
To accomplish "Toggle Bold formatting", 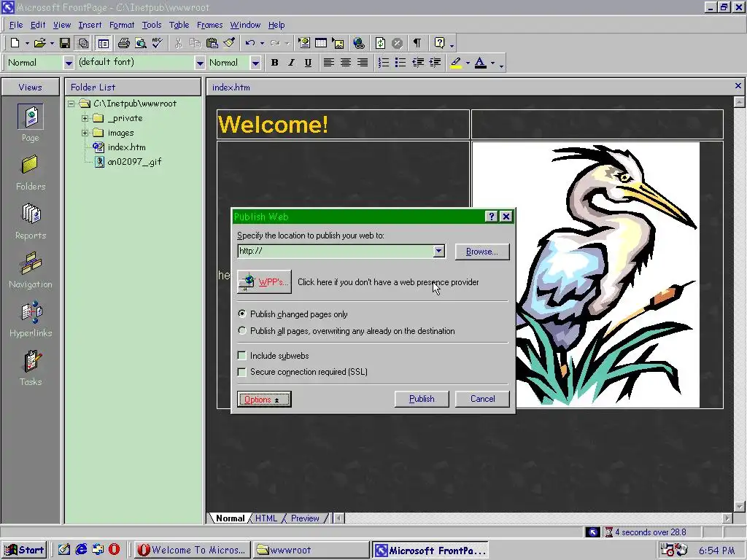I will (x=274, y=63).
